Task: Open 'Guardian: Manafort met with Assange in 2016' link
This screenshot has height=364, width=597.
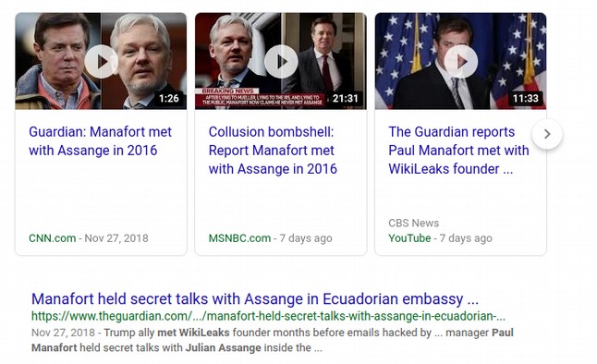Action: click(x=100, y=140)
